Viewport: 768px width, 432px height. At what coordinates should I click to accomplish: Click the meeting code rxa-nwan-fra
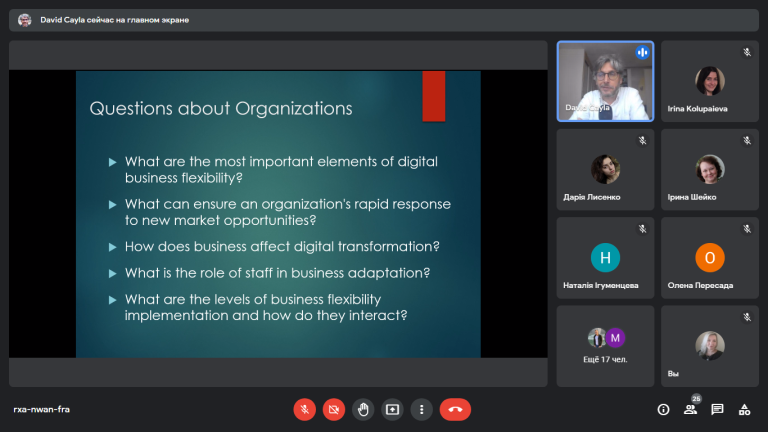[42, 409]
